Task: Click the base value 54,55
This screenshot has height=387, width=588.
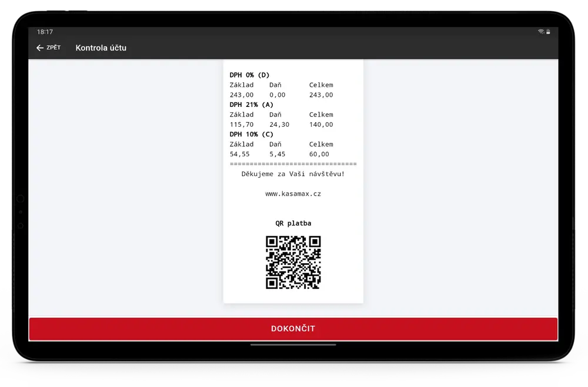Action: pyautogui.click(x=240, y=154)
